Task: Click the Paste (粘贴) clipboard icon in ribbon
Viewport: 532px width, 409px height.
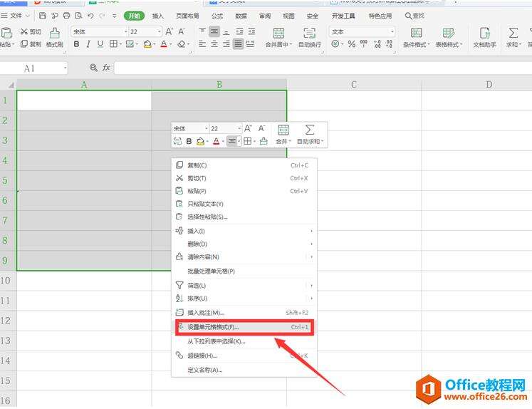Action: tap(6, 33)
